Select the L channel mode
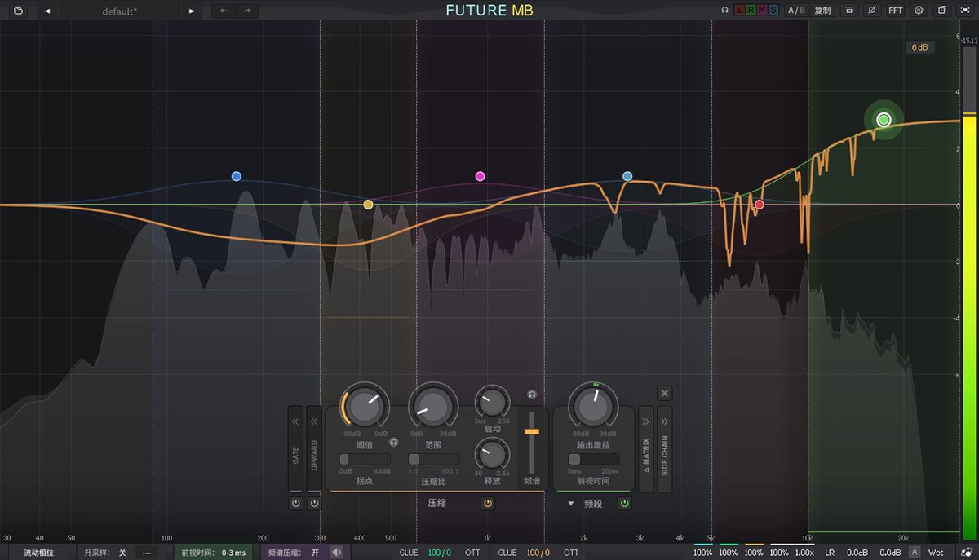The image size is (979, 560). (x=739, y=11)
